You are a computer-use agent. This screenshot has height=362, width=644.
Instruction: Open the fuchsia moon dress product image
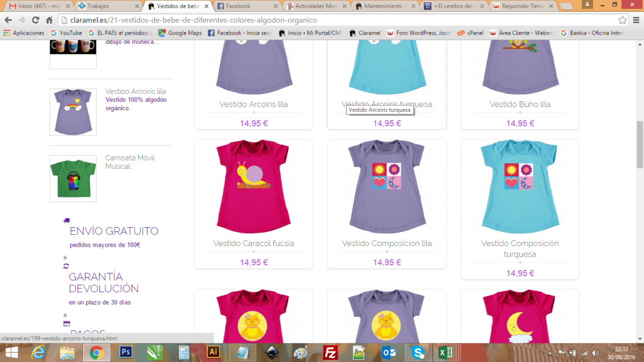coord(520,316)
